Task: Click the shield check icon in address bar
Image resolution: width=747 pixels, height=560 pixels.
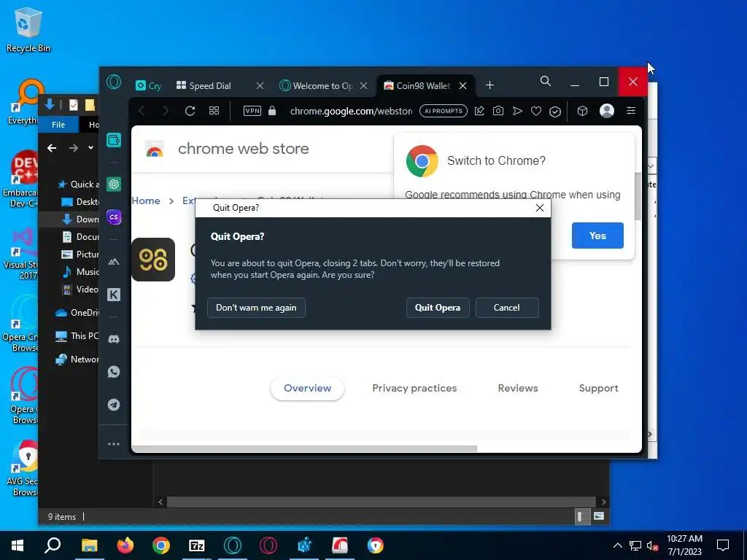Action: pyautogui.click(x=555, y=112)
